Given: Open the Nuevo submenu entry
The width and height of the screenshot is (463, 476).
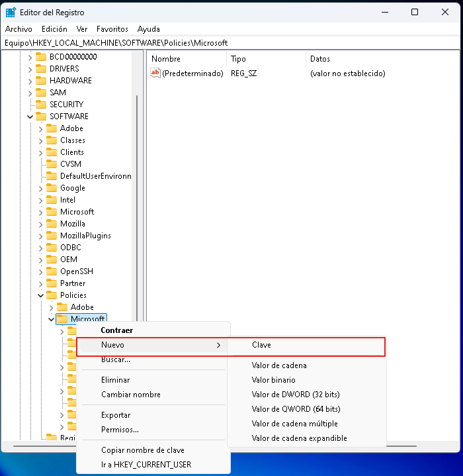Looking at the screenshot, I should 153,345.
